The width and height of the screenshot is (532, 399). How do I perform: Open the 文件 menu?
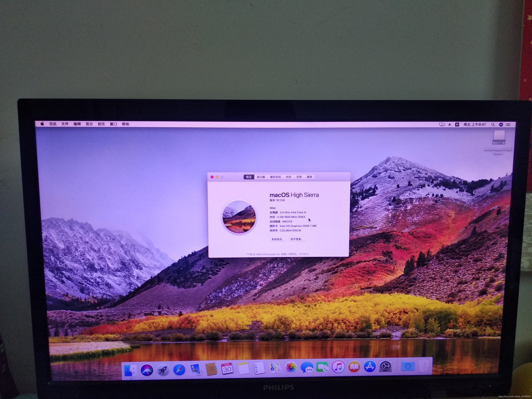[65, 124]
